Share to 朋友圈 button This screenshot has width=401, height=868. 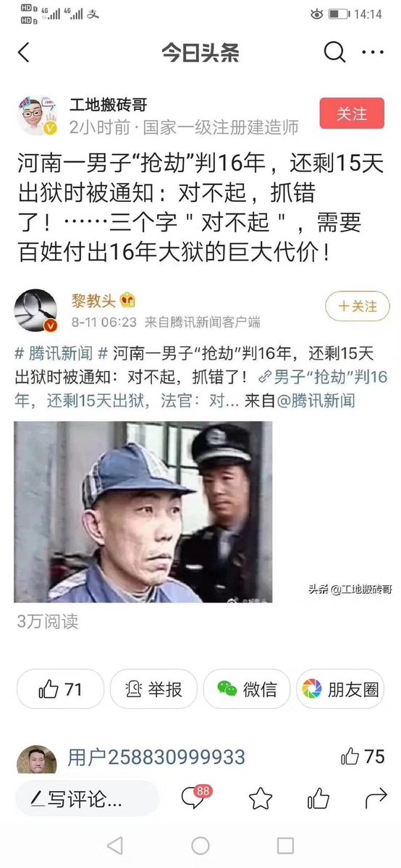pyautogui.click(x=340, y=689)
